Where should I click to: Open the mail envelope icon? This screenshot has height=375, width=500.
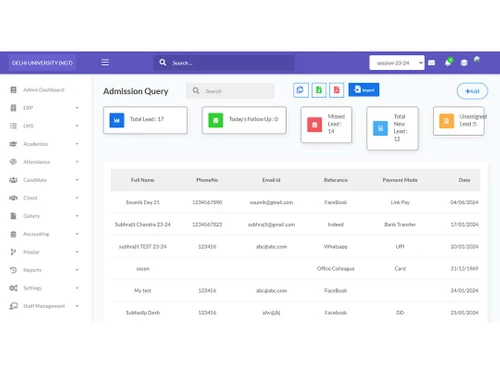[x=431, y=63]
